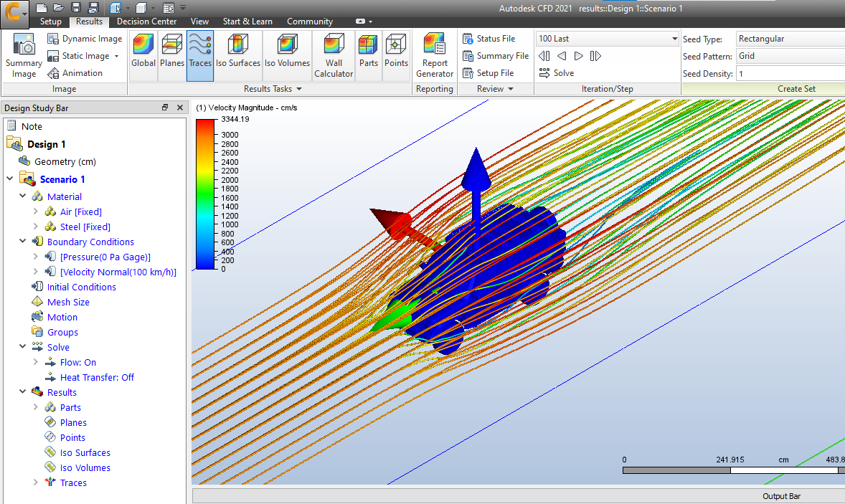Click the New file icon in quick access toolbar
The height and width of the screenshot is (504, 845).
point(41,8)
